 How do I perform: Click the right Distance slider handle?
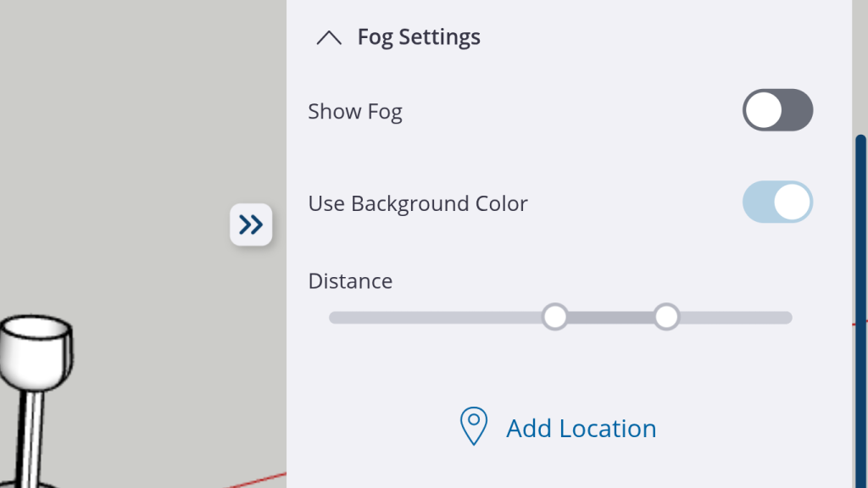[x=666, y=317]
